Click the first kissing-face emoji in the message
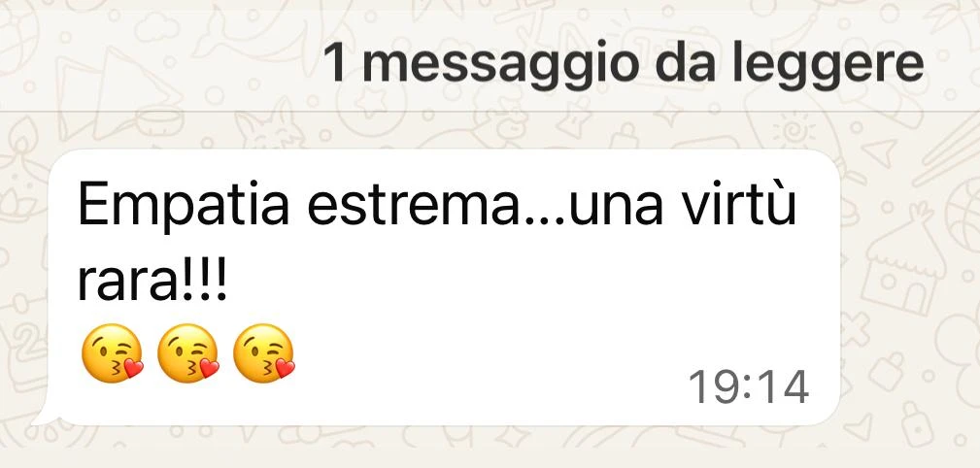Screen dimensions: 980x468 coord(113,353)
